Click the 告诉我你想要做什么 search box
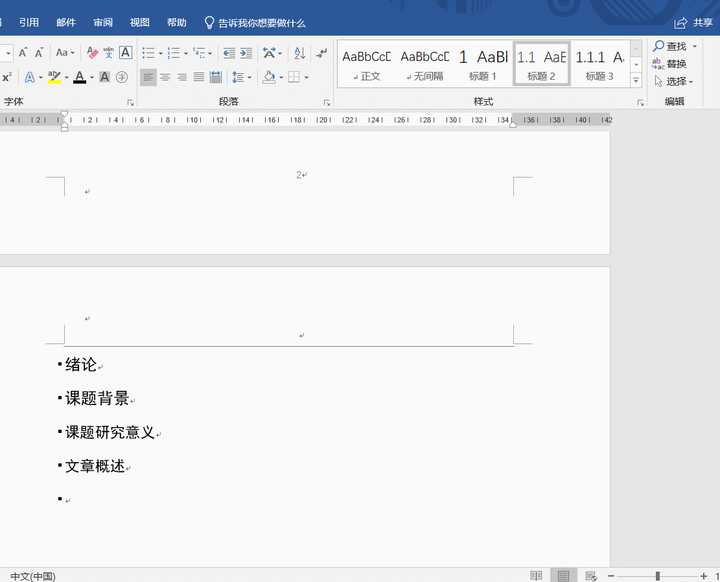 255,23
